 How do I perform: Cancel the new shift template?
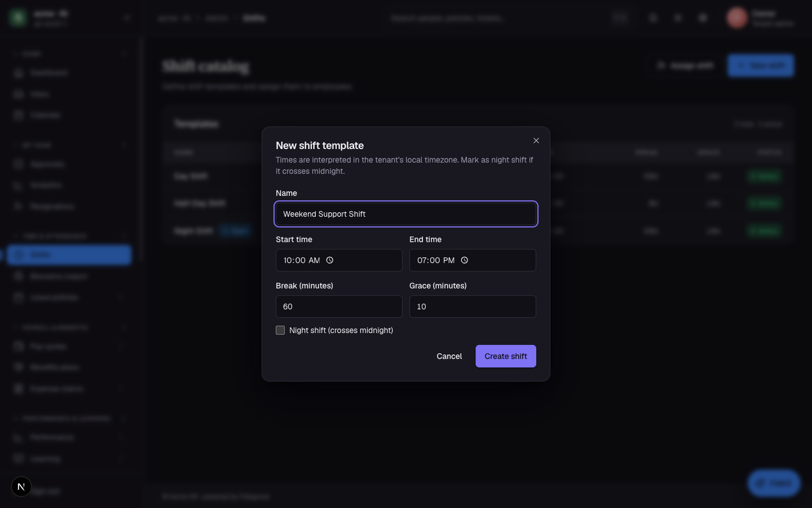point(449,356)
